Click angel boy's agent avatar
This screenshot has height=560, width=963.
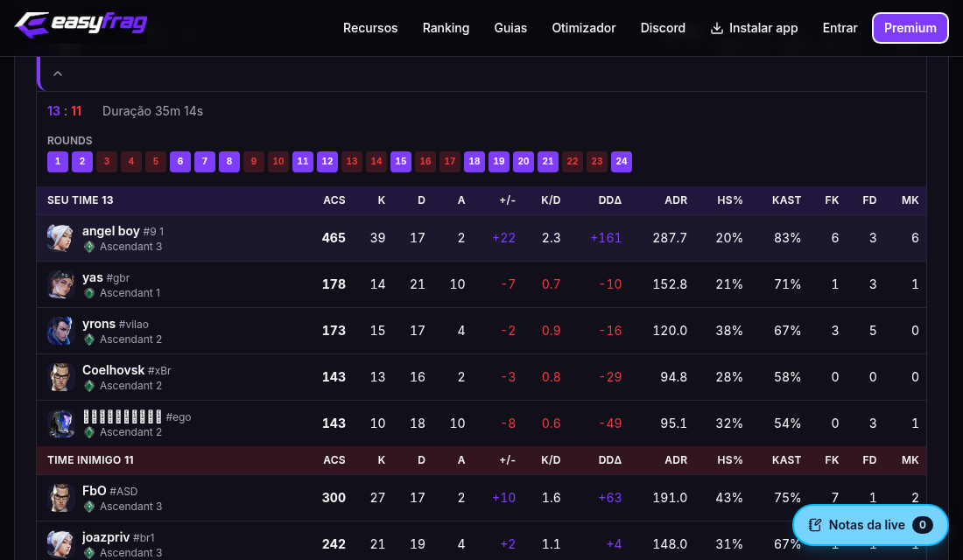[60, 238]
